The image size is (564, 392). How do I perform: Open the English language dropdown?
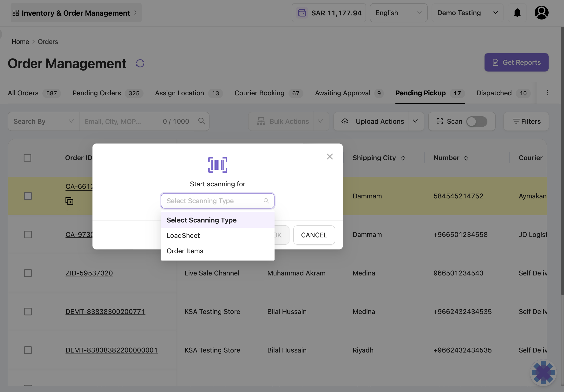tap(398, 13)
